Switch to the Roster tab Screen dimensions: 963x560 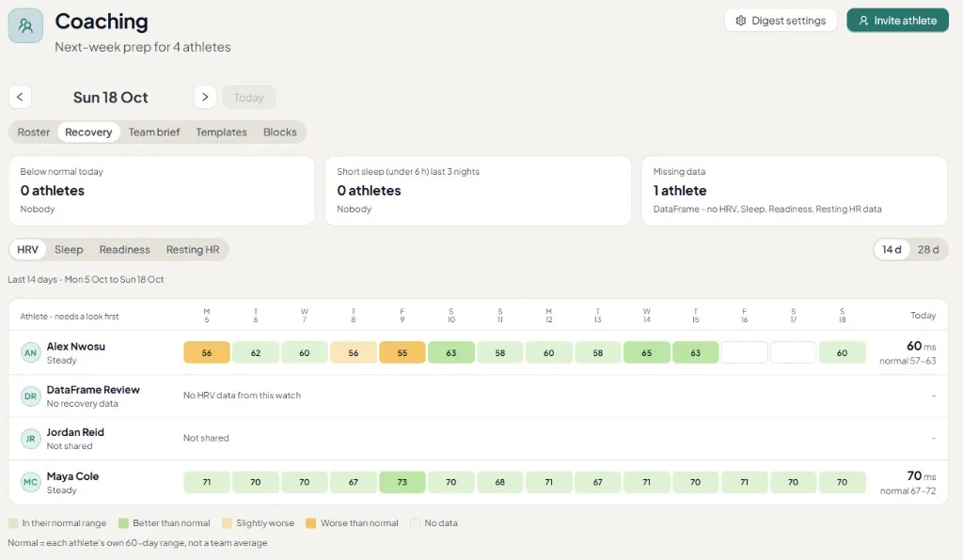click(x=33, y=132)
